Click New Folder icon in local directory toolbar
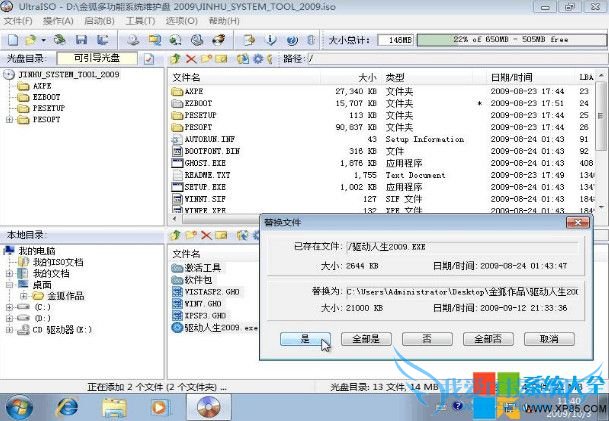The height and width of the screenshot is (421, 609). click(191, 235)
